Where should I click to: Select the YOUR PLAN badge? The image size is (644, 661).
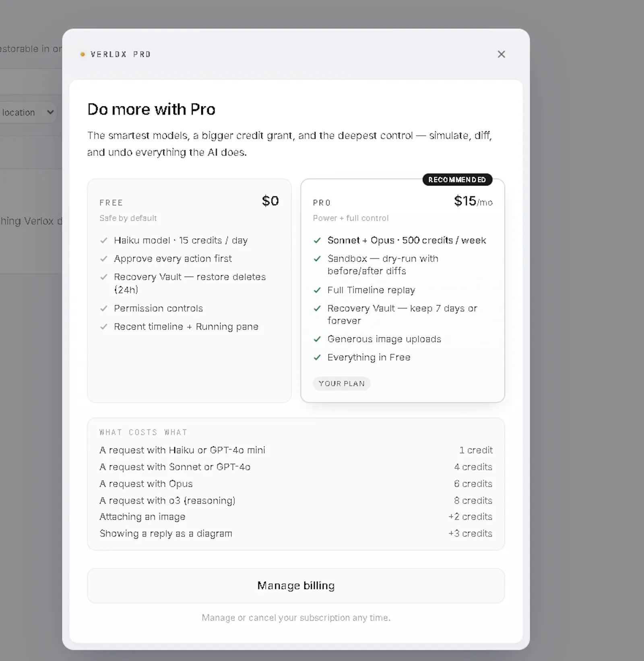click(342, 384)
